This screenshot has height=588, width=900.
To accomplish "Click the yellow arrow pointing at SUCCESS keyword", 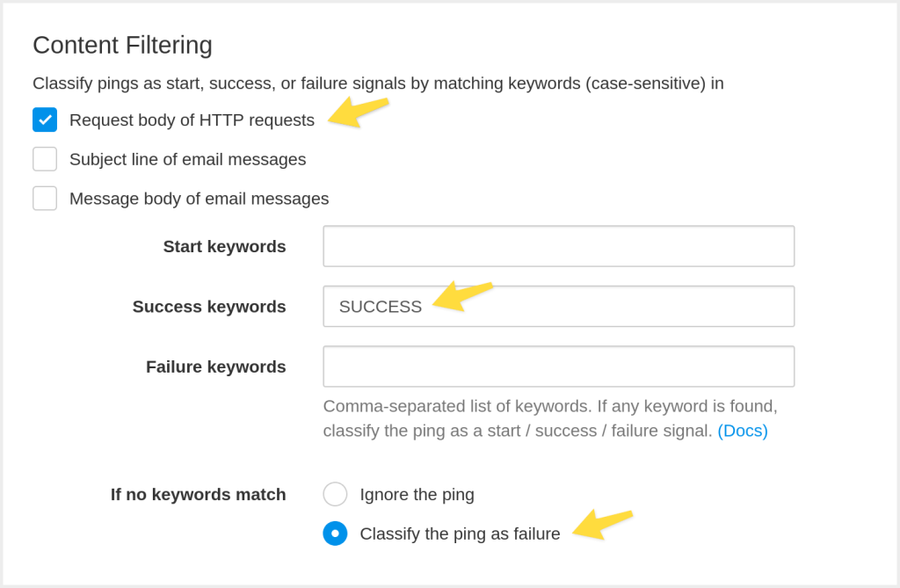I will pyautogui.click(x=461, y=295).
